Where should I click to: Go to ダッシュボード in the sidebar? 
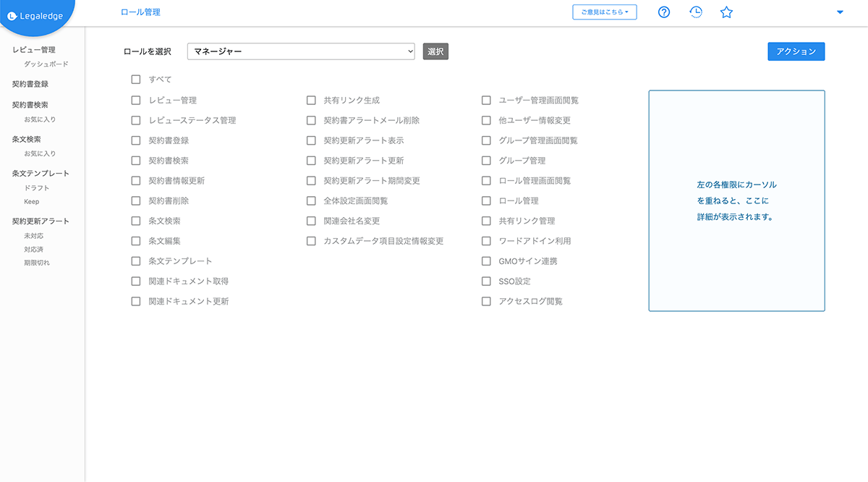tap(46, 64)
